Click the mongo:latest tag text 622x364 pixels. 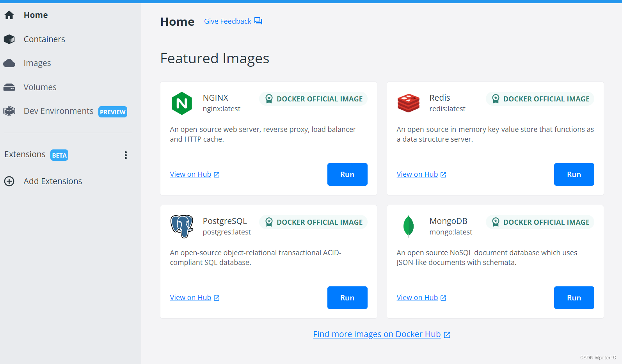pyautogui.click(x=451, y=232)
